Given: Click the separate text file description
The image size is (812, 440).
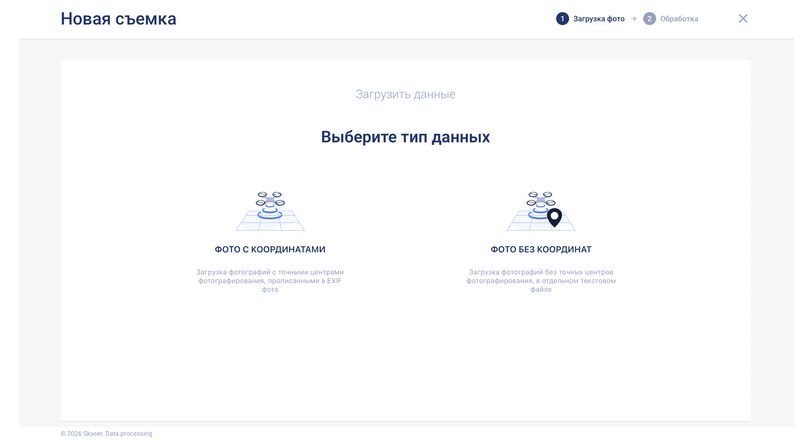Looking at the screenshot, I should coord(541,280).
